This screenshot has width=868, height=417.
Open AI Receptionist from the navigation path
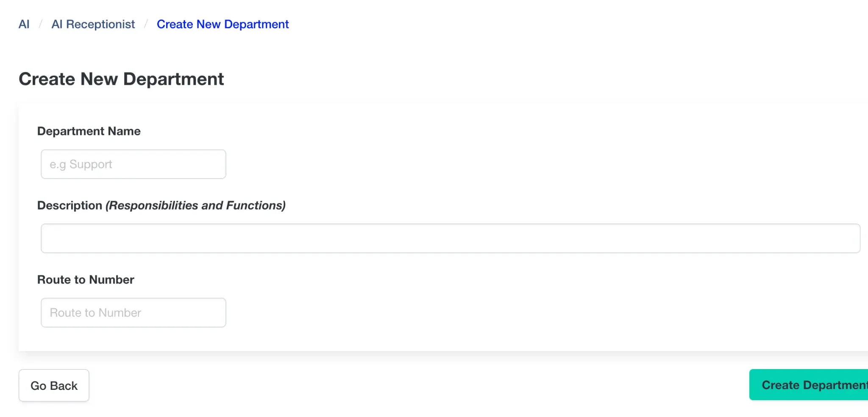[93, 24]
